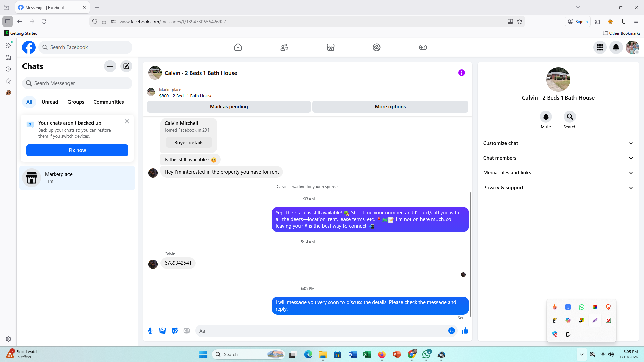
Task: Click the phone number 6789342541 message
Action: click(x=178, y=263)
